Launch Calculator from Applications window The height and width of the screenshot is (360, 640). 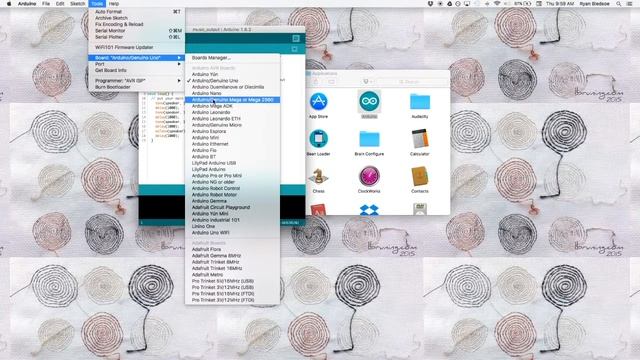pos(420,139)
